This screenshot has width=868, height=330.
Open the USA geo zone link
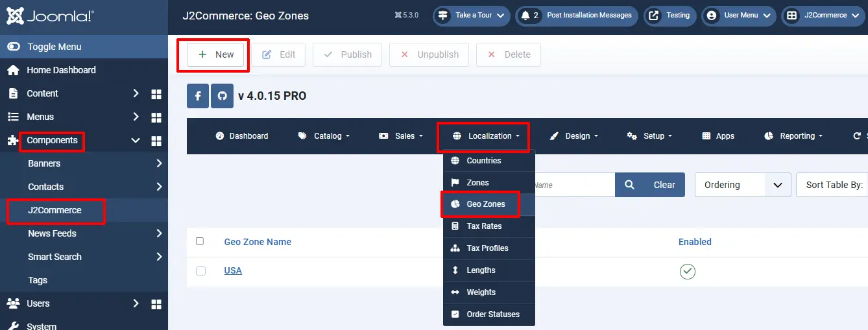(x=233, y=270)
